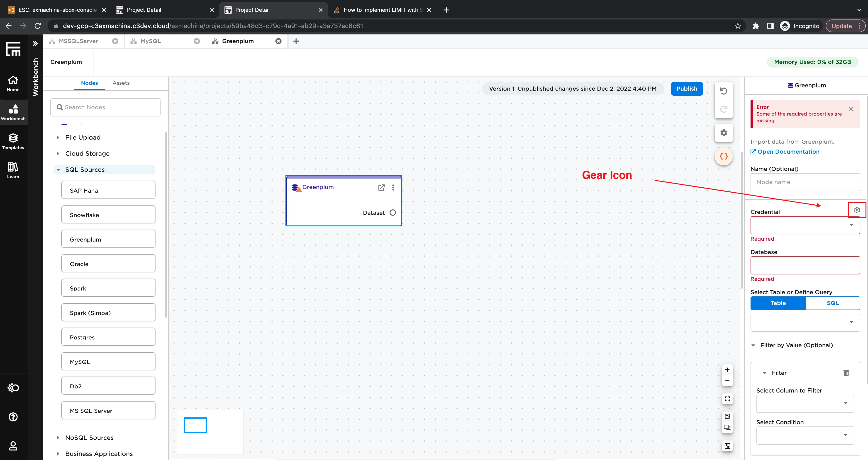868x460 pixels.
Task: Open the Greenplum node three-dot options menu
Action: (x=393, y=188)
